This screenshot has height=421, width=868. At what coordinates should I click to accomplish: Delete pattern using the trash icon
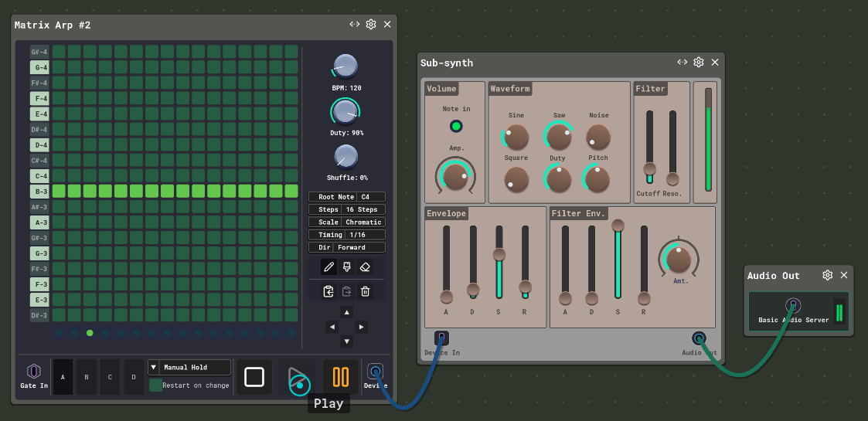point(365,291)
